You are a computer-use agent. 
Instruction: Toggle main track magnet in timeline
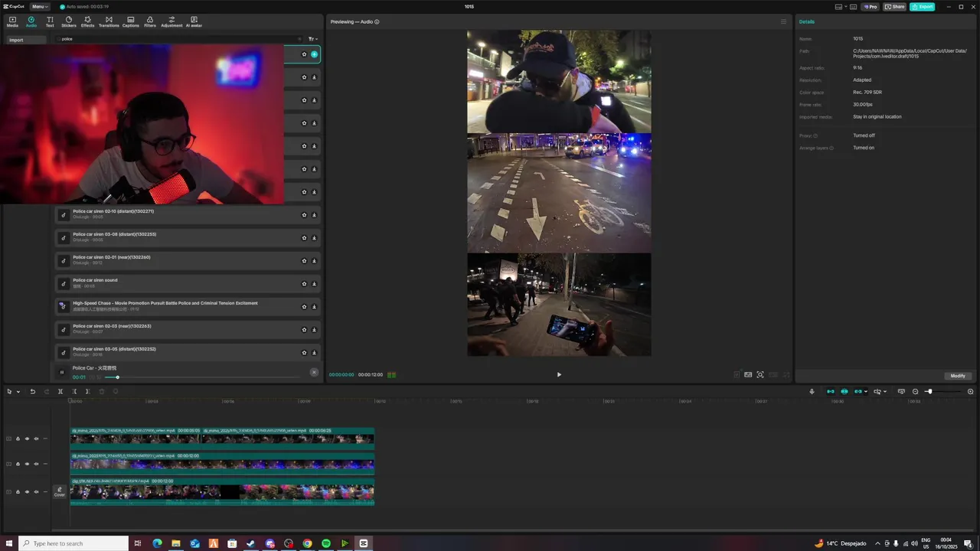(x=831, y=392)
